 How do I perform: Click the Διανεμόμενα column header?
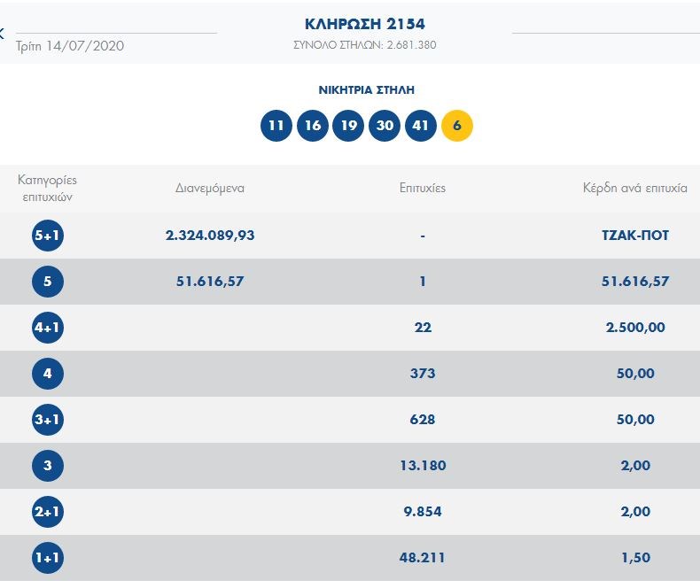click(210, 188)
